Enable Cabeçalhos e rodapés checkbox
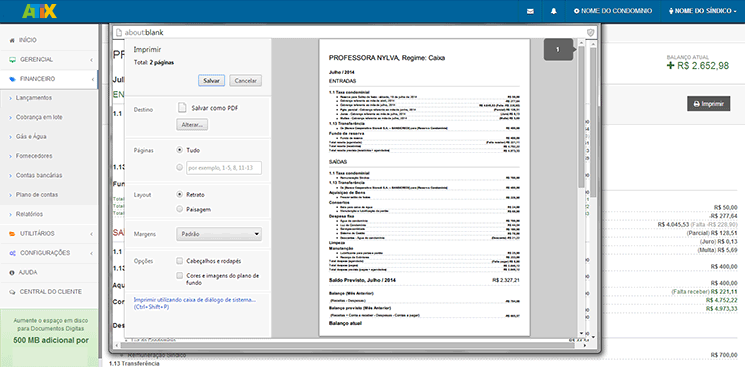The width and height of the screenshot is (745, 367). coord(180,261)
